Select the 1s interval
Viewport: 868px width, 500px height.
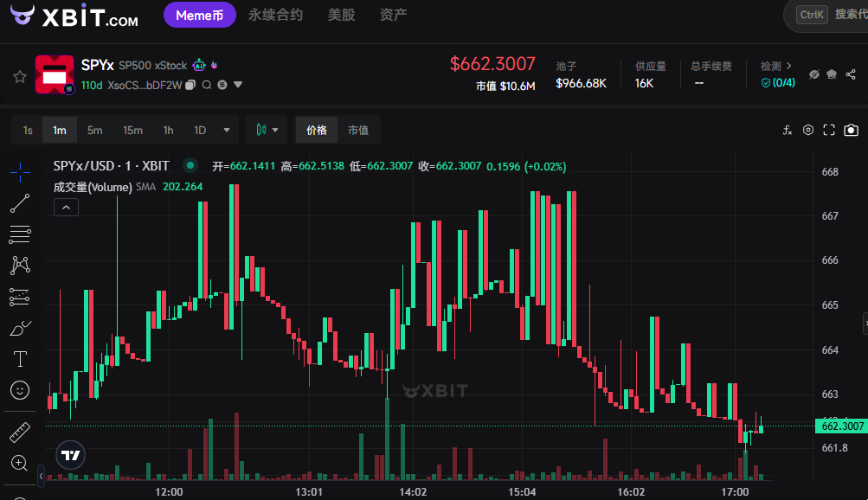click(28, 130)
